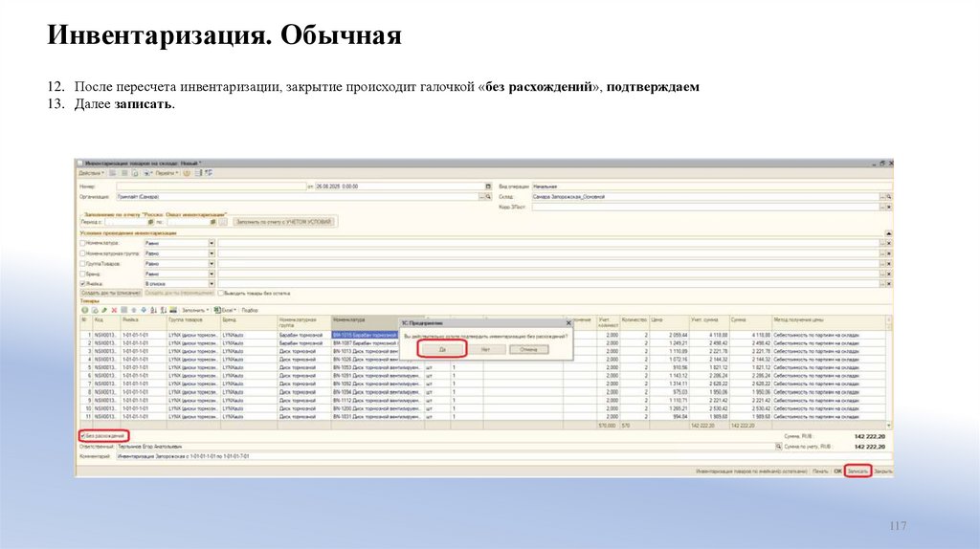Move the row down with the blue arrow icon
The image size is (980, 549).
coord(144,310)
